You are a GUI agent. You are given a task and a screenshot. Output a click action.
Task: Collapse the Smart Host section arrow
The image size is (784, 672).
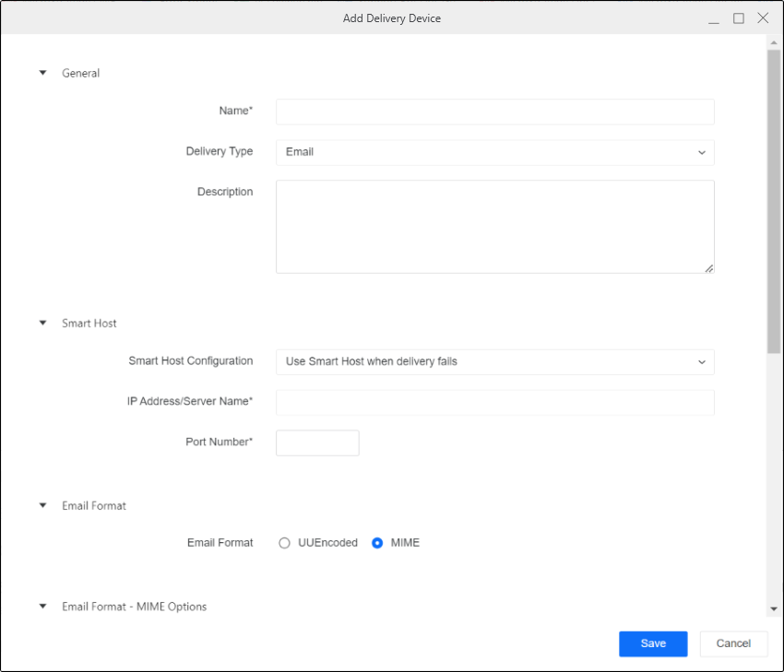coord(42,324)
